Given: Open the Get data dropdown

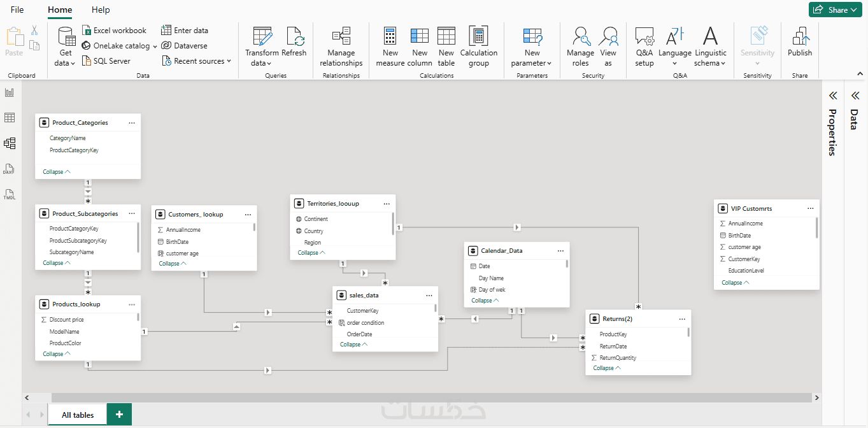Looking at the screenshot, I should click(66, 46).
